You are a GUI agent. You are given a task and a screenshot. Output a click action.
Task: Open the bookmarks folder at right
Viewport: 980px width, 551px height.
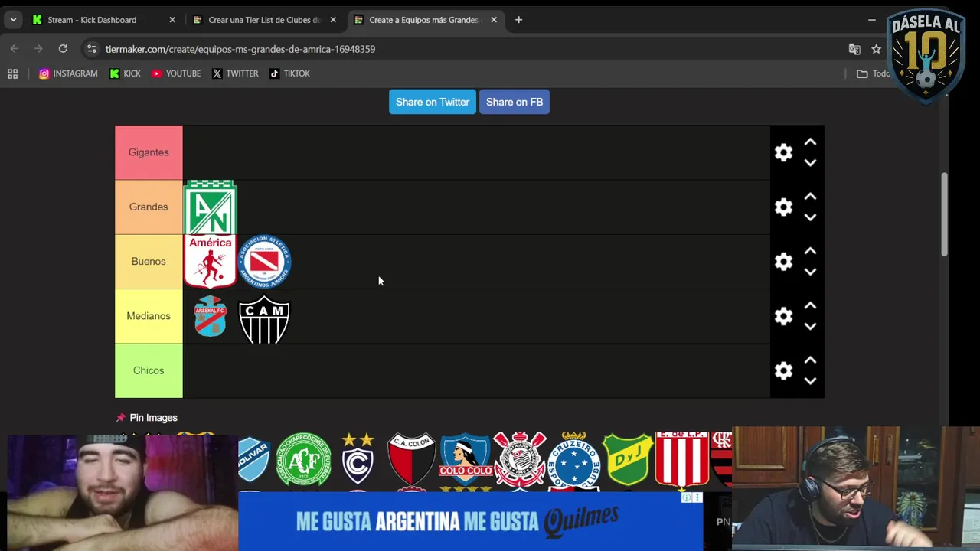(x=872, y=73)
